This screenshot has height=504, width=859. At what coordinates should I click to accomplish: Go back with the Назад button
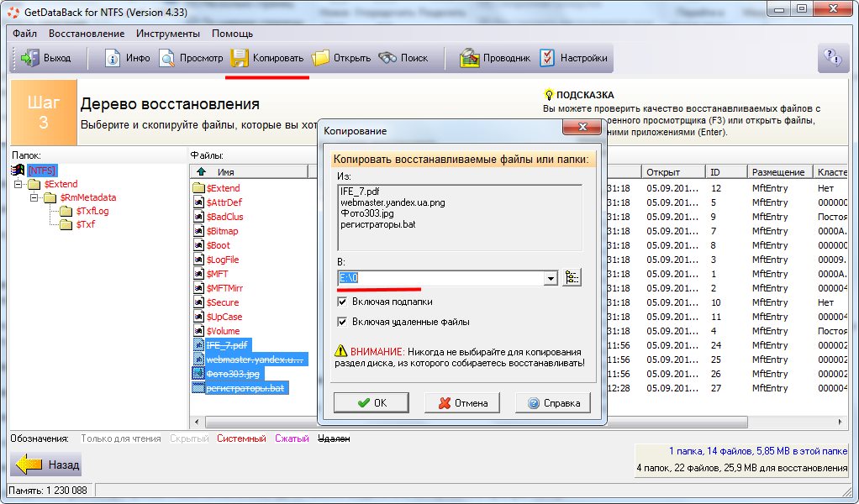point(46,465)
